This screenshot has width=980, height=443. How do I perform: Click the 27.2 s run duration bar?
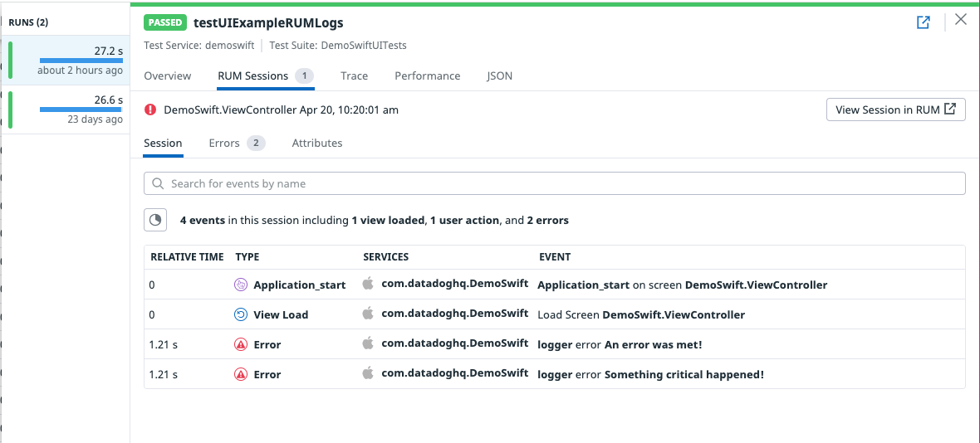pos(81,61)
